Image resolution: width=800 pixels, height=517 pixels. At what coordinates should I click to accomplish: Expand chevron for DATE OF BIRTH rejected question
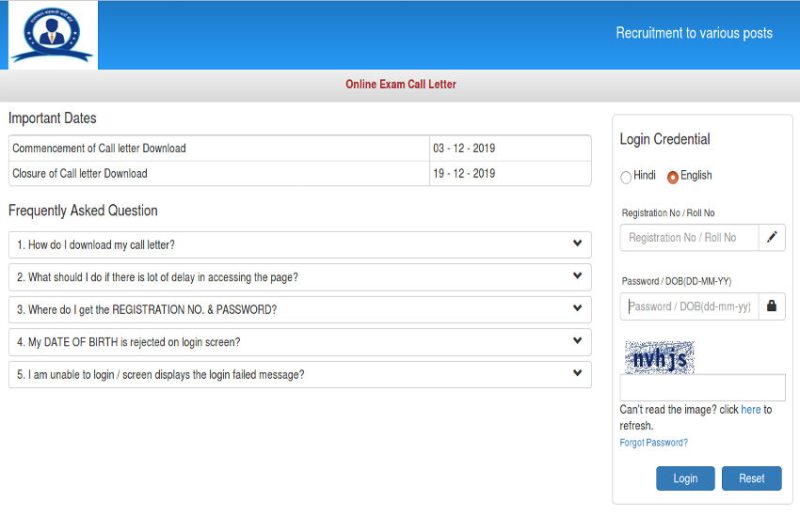[x=577, y=341]
